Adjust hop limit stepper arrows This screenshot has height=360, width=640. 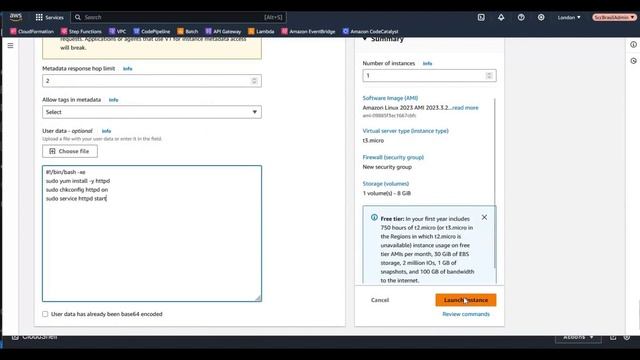point(254,81)
